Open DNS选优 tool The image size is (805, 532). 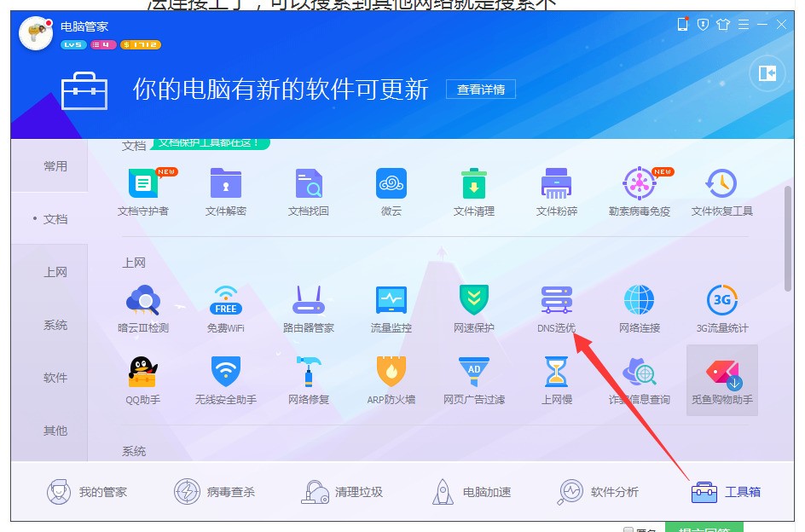pyautogui.click(x=557, y=309)
